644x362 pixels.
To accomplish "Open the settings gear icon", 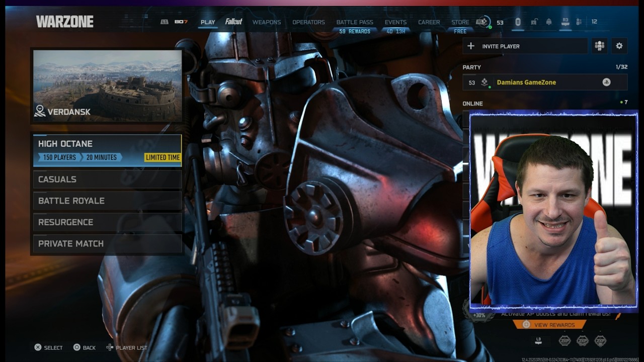I will point(619,46).
